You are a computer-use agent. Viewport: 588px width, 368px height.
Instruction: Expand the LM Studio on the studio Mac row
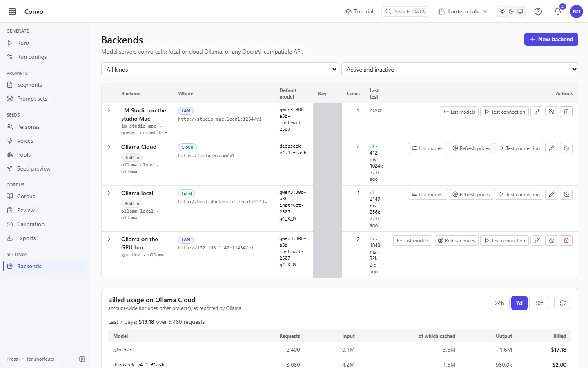click(109, 110)
